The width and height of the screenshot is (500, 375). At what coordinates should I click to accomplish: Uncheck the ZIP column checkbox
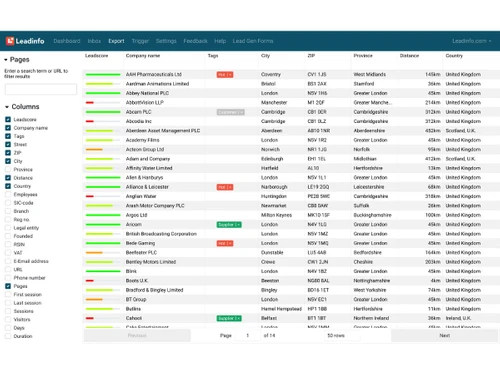pyautogui.click(x=8, y=153)
